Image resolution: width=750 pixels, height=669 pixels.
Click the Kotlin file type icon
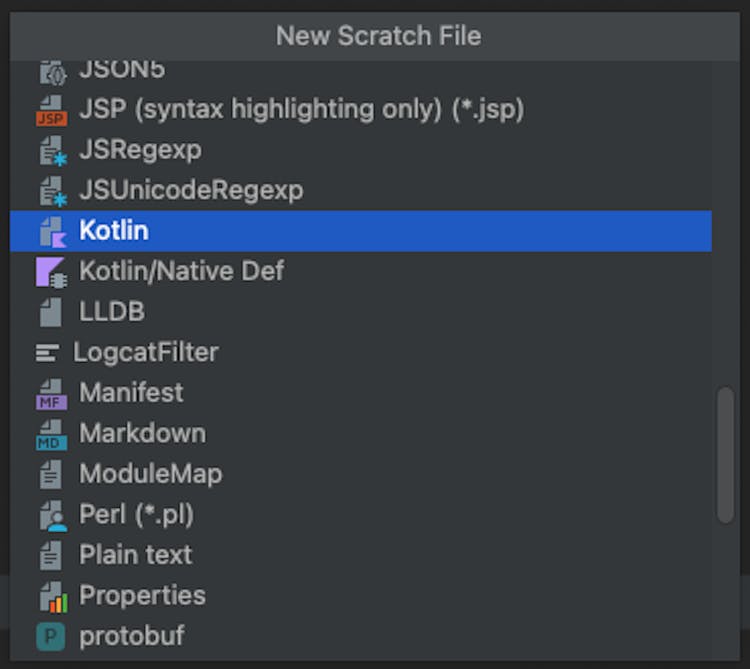point(51,231)
